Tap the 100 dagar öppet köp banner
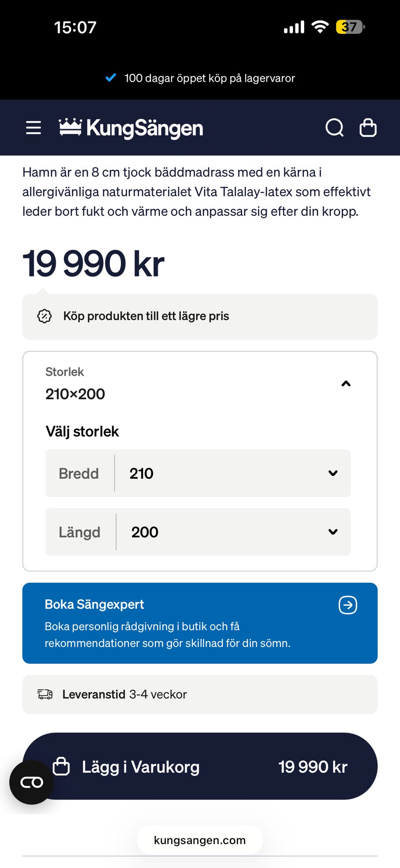Image resolution: width=400 pixels, height=868 pixels. (200, 78)
